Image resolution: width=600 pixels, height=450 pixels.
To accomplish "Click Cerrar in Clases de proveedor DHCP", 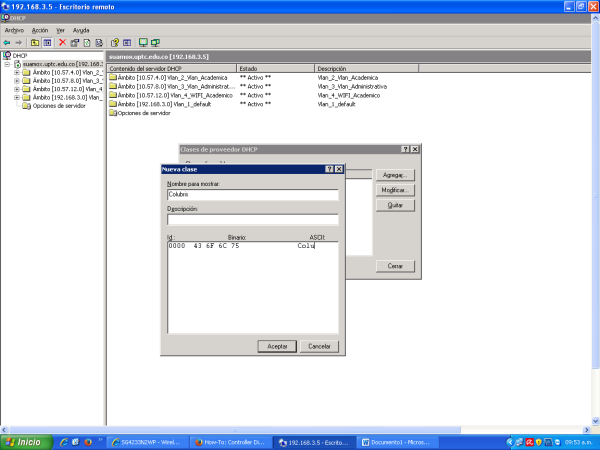I will 395,266.
